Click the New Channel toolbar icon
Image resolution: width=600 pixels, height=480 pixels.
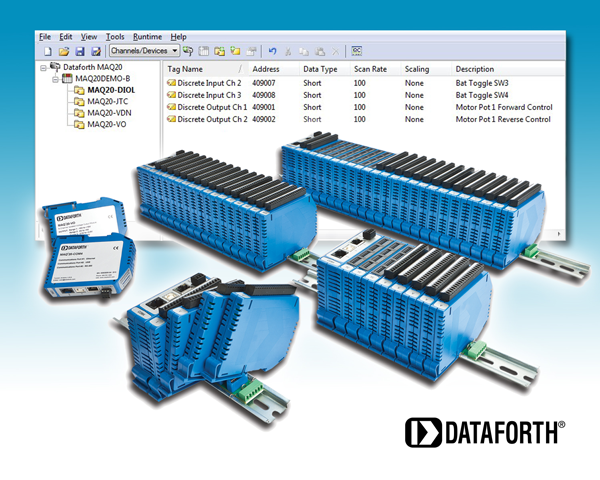pos(188,51)
